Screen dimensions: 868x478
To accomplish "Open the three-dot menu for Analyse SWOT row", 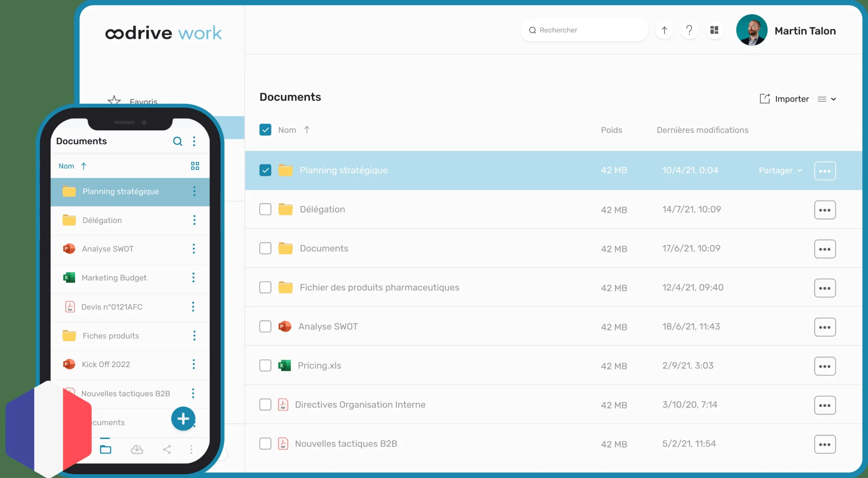I will pos(825,327).
